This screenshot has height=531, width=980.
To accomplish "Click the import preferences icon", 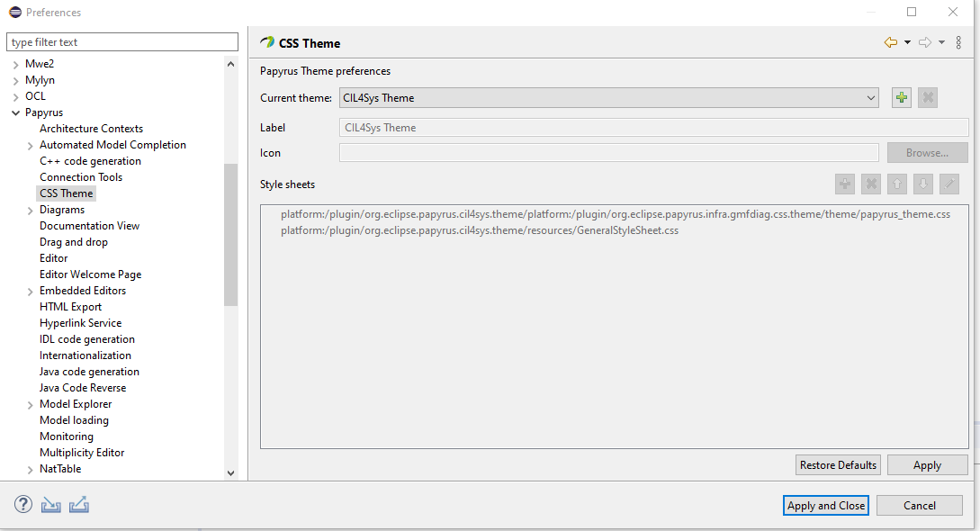I will 50,505.
